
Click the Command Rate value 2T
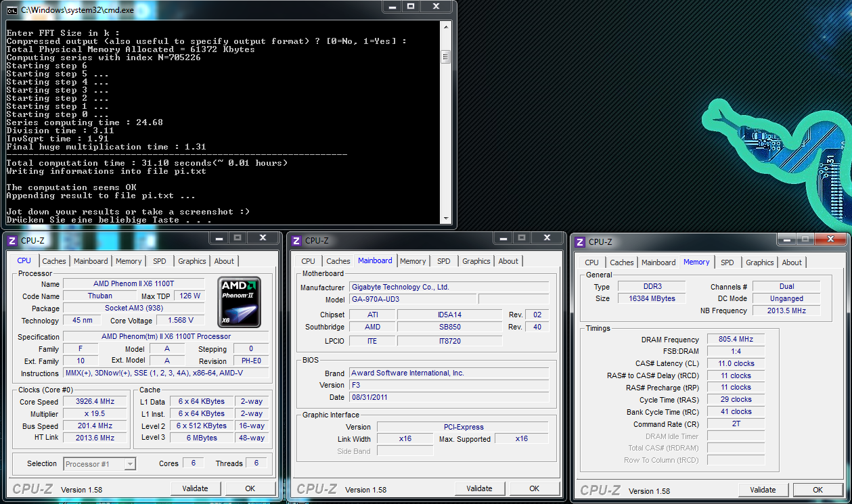click(736, 424)
